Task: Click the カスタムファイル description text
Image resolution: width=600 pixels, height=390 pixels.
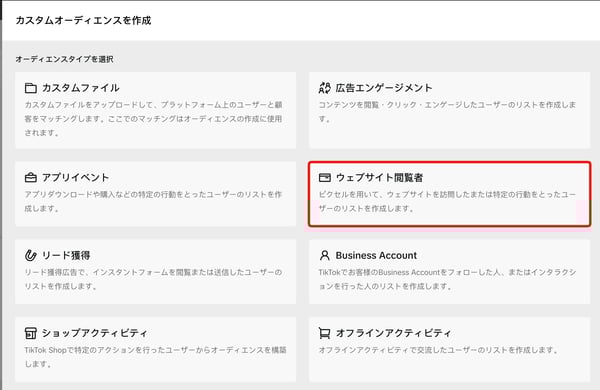Action: tap(153, 119)
